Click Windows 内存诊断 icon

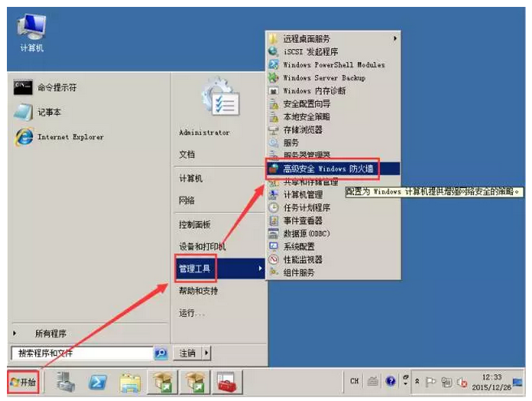pos(273,90)
